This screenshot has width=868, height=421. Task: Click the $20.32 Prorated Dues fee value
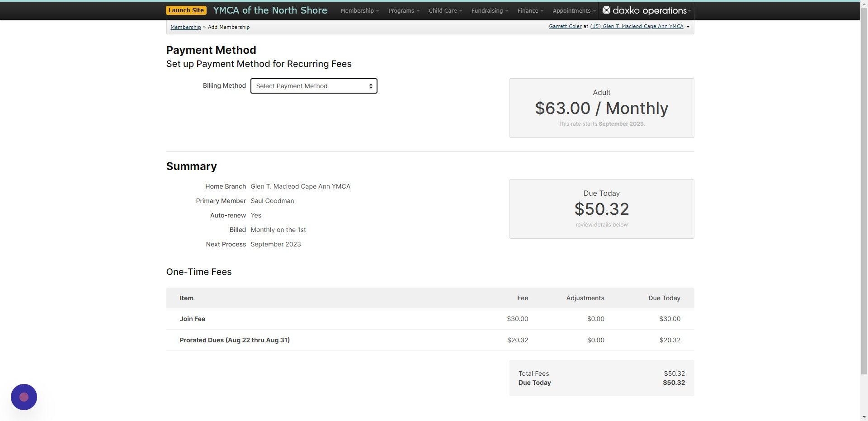pyautogui.click(x=517, y=340)
